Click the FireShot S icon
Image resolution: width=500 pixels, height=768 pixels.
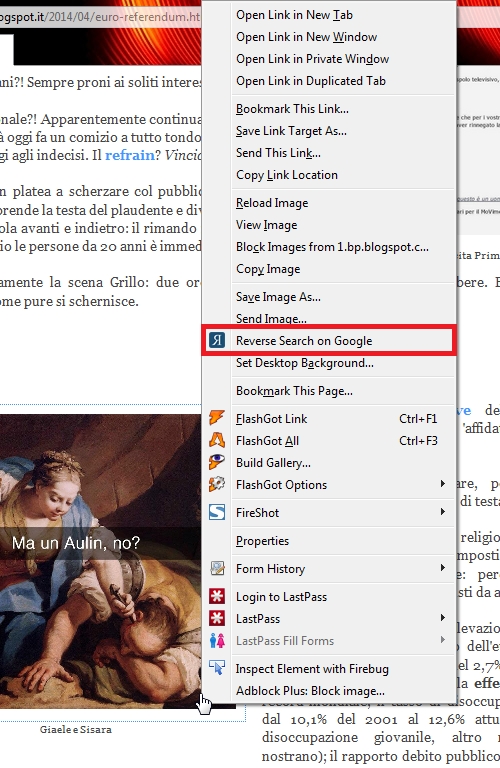click(217, 512)
